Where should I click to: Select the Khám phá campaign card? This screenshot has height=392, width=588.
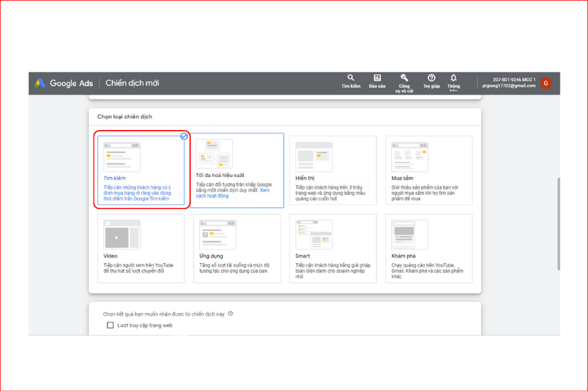(429, 248)
